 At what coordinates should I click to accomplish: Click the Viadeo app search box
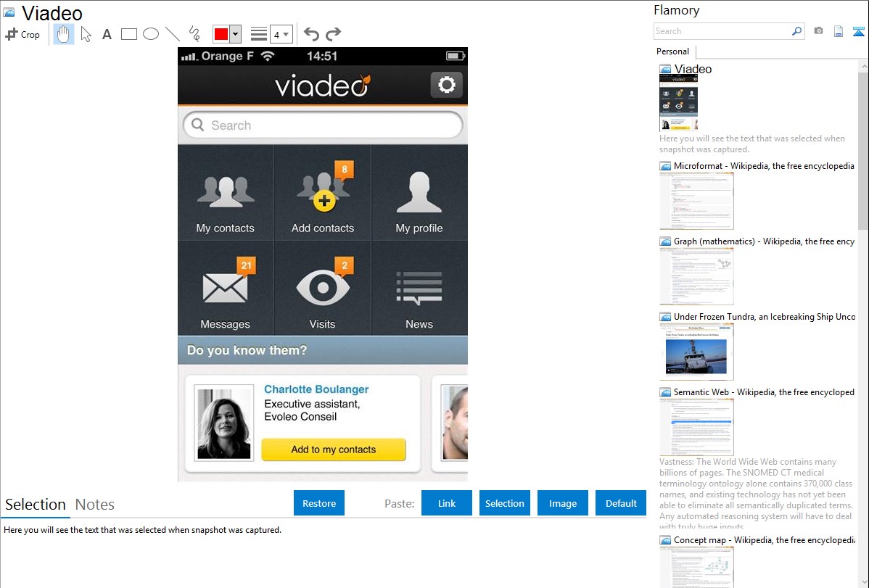coord(323,125)
